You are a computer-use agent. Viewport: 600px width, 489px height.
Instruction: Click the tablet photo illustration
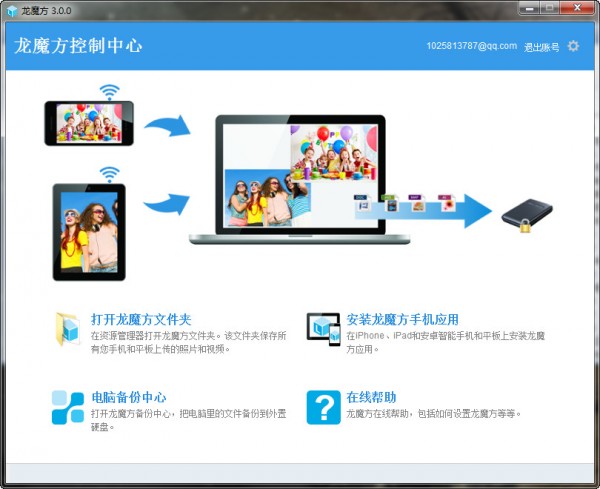tap(89, 232)
